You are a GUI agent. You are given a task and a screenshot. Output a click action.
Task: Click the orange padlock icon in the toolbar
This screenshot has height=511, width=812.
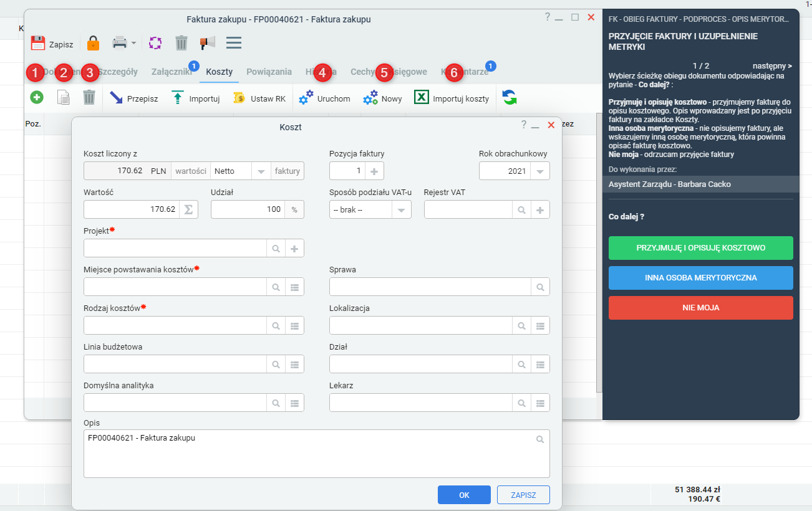tap(93, 43)
